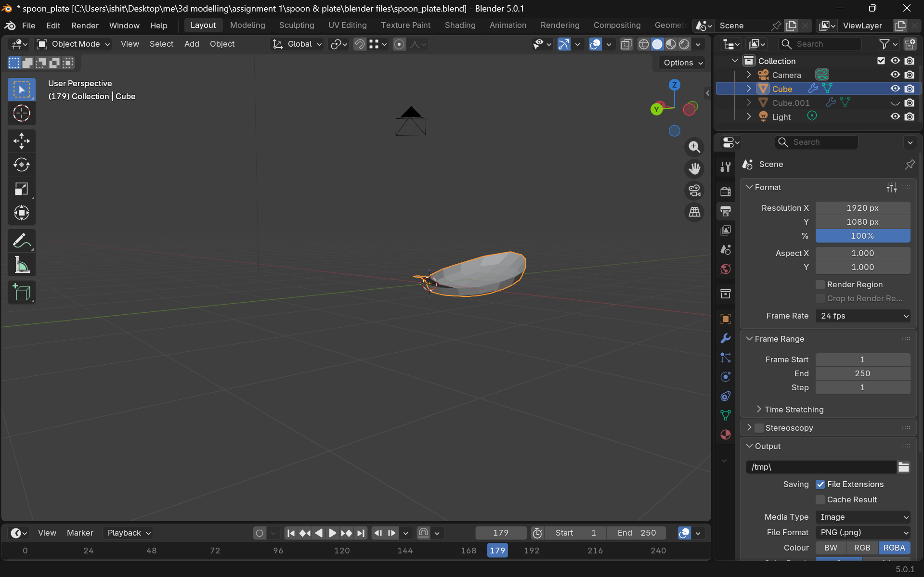Toggle camera view with the camera icon

tap(694, 191)
